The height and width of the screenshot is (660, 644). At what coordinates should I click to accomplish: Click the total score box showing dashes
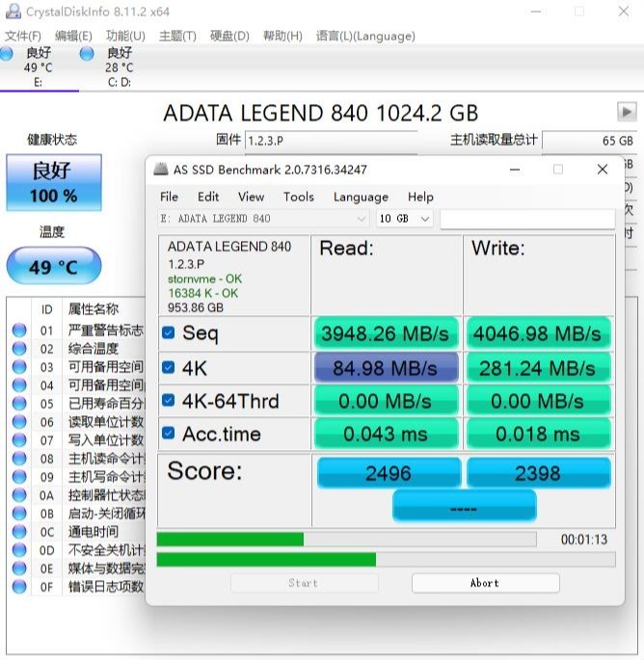pos(464,506)
